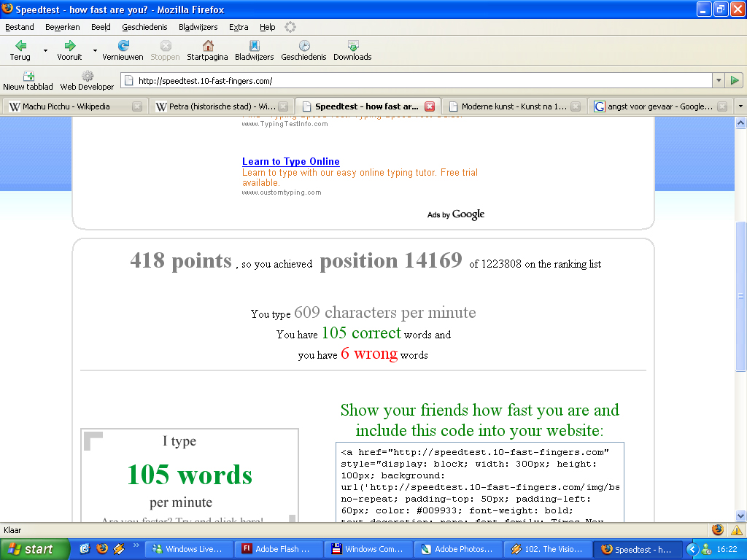
Task: Expand the list all tabs dropdown
Action: 740,106
